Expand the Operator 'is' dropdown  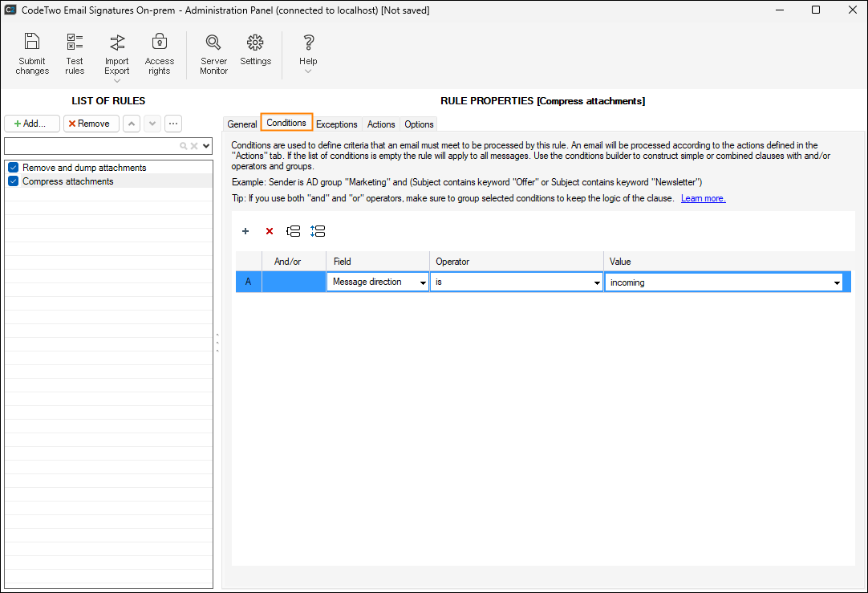pos(597,282)
